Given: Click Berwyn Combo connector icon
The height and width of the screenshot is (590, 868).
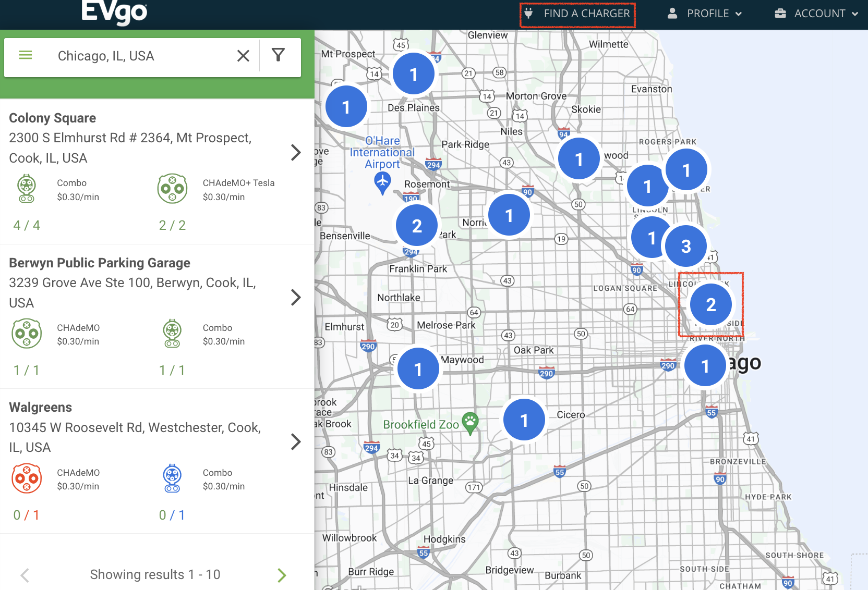Looking at the screenshot, I should [172, 334].
